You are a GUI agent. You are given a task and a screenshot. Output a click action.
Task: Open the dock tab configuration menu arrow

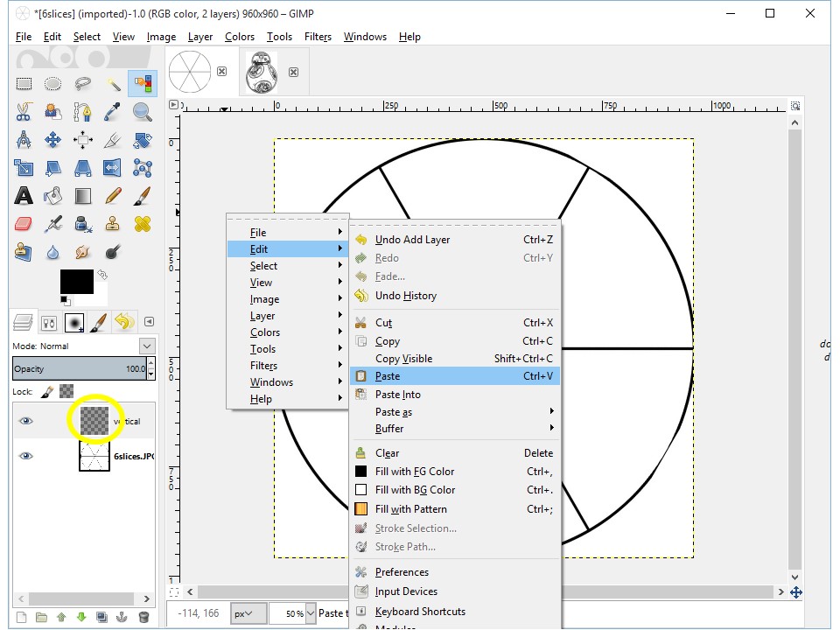(150, 322)
